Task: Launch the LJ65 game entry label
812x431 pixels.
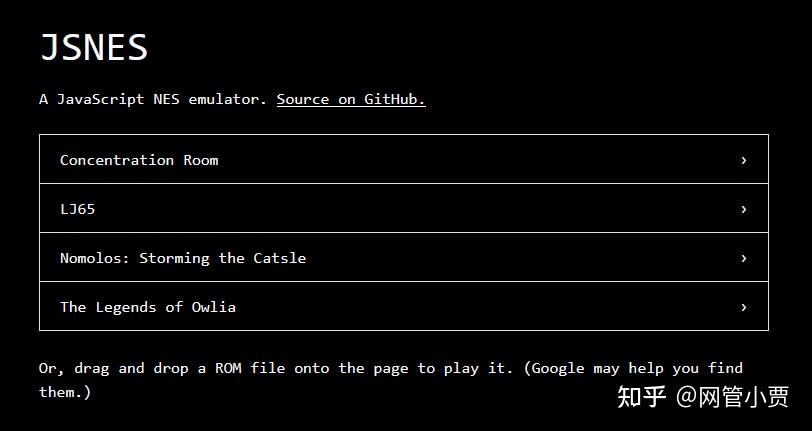Action: tap(78, 209)
